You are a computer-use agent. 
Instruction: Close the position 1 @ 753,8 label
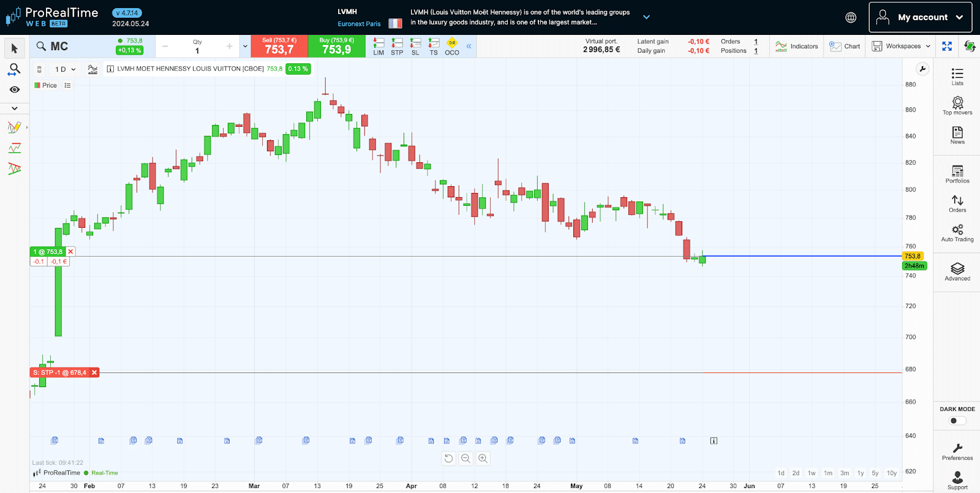(x=70, y=252)
